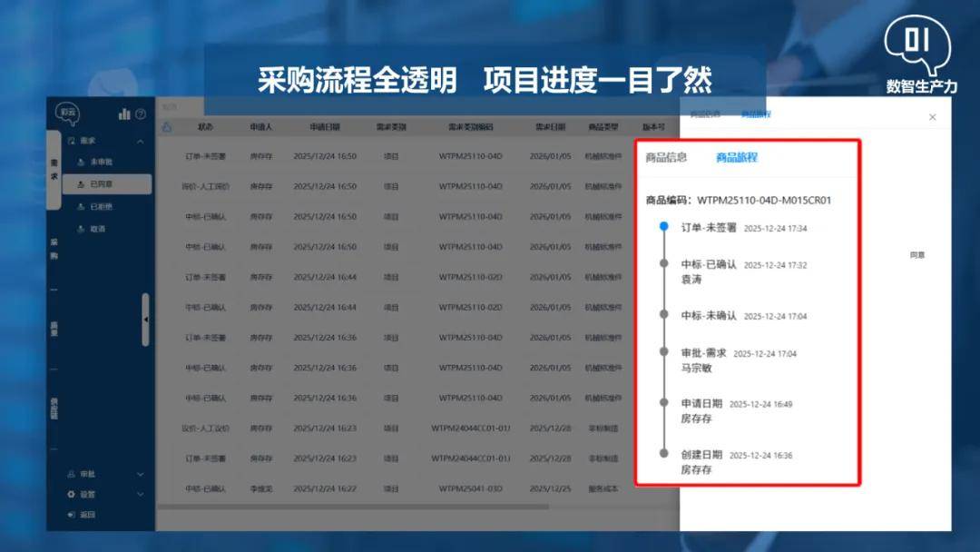This screenshot has width=980, height=552.
Task: Open 未审批 in the sidebar
Action: 101,162
